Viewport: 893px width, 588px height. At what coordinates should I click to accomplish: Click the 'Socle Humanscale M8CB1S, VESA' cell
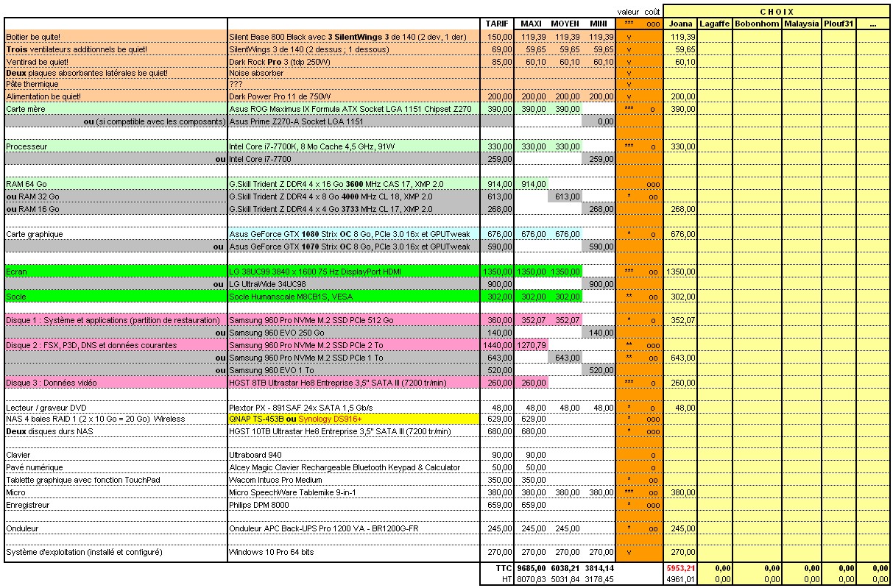click(x=353, y=297)
